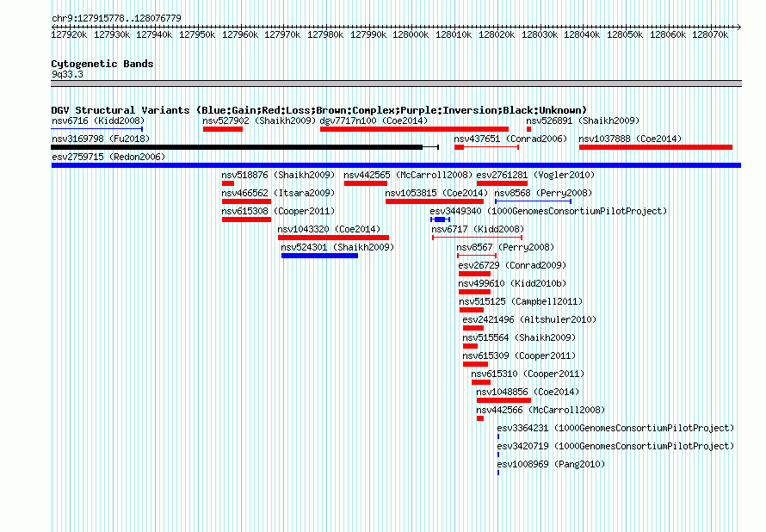Click the 127980k ruler label
Viewport: 766px width, 532px height.
[325, 34]
